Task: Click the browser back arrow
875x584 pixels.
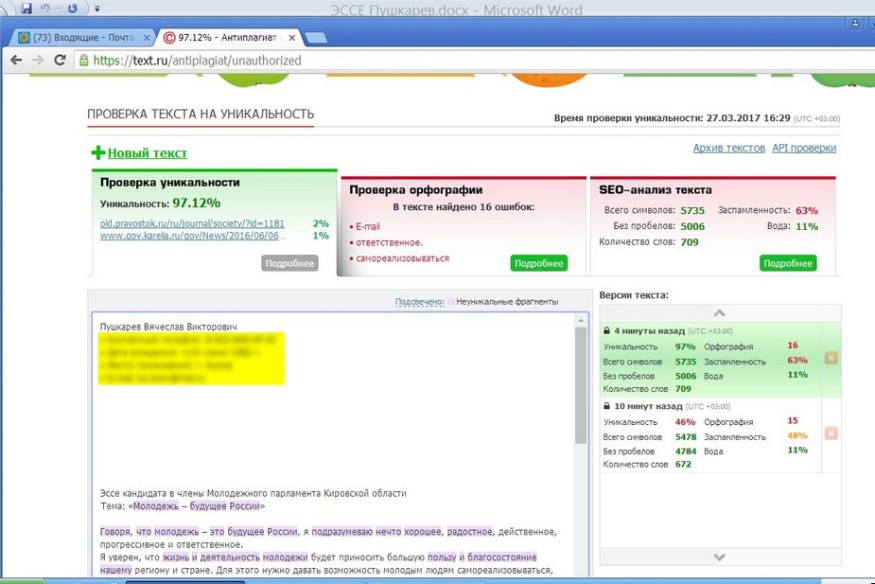Action: point(16,60)
